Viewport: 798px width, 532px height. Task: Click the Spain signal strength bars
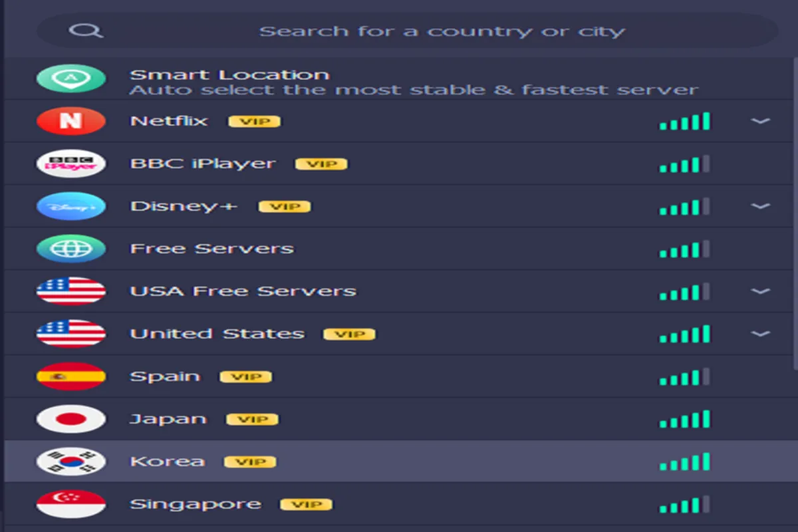click(685, 376)
